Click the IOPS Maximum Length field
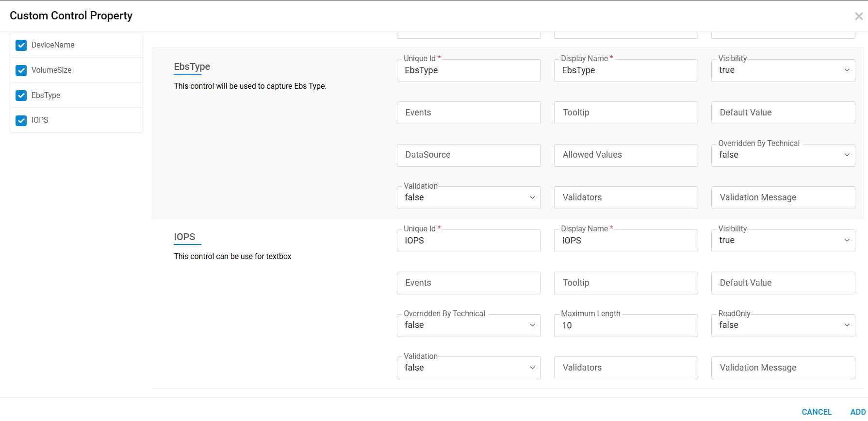 coord(625,325)
